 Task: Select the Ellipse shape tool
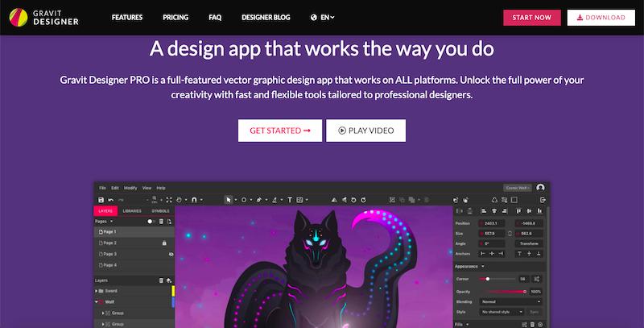click(244, 200)
